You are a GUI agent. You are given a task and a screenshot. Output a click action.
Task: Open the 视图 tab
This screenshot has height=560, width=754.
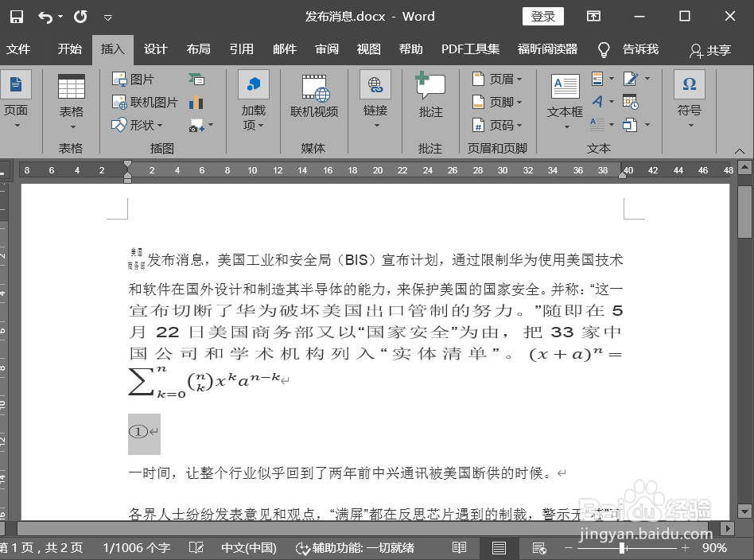[x=369, y=49]
